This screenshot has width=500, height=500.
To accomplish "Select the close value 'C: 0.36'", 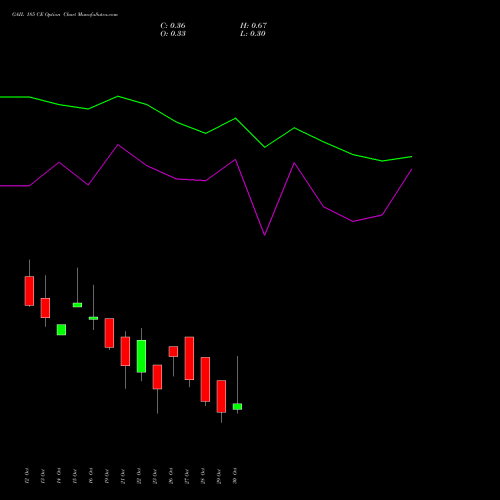I will (173, 26).
